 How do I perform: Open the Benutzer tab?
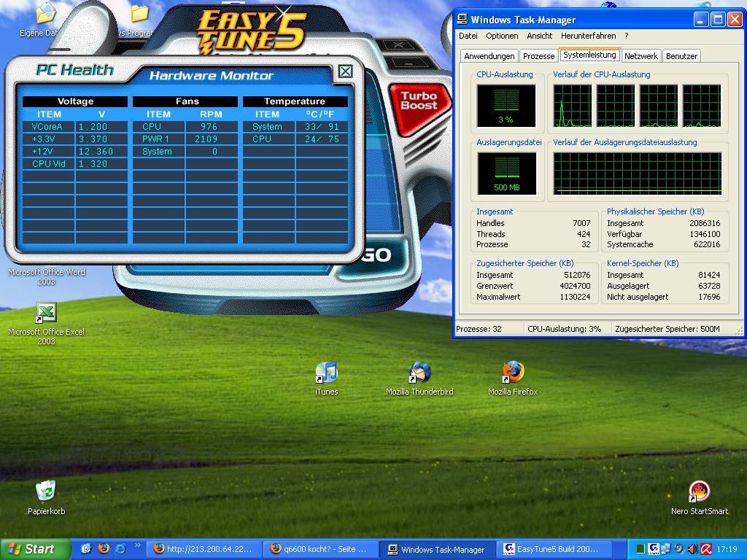[x=681, y=56]
